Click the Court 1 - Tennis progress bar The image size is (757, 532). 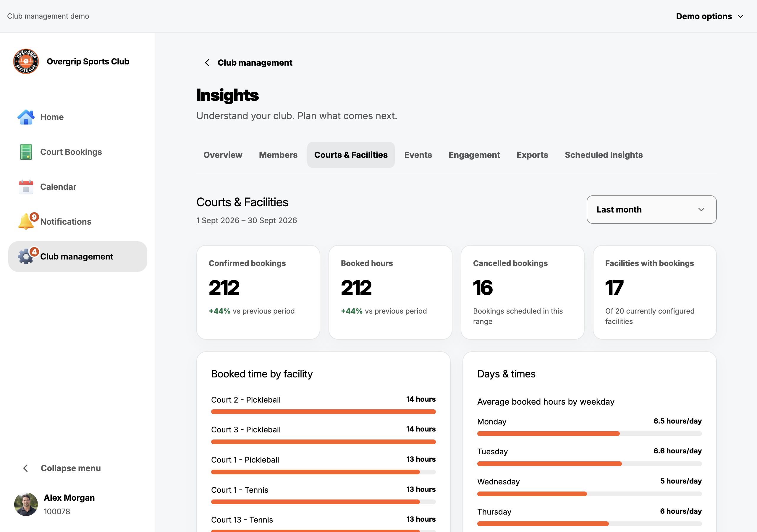point(323,502)
